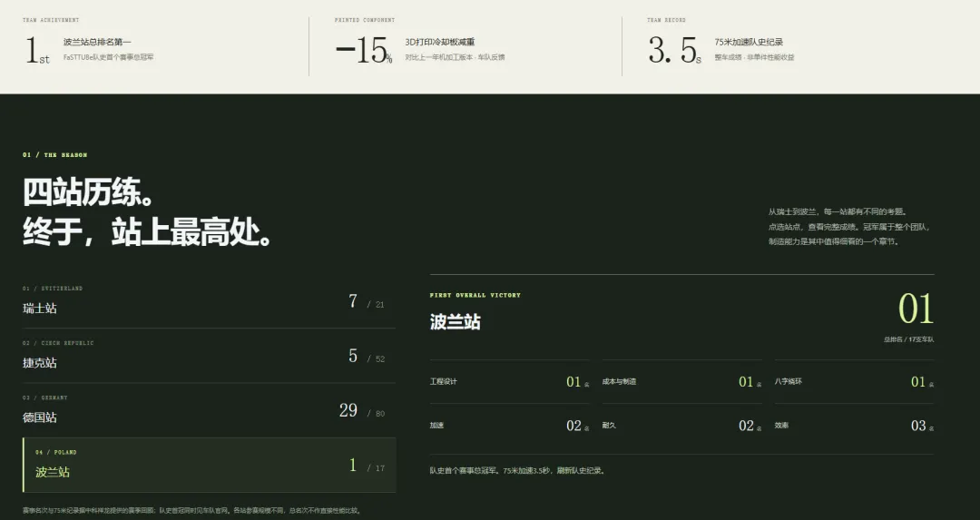980x520 pixels.
Task: Click the large '3.5s' figure
Action: (675, 50)
